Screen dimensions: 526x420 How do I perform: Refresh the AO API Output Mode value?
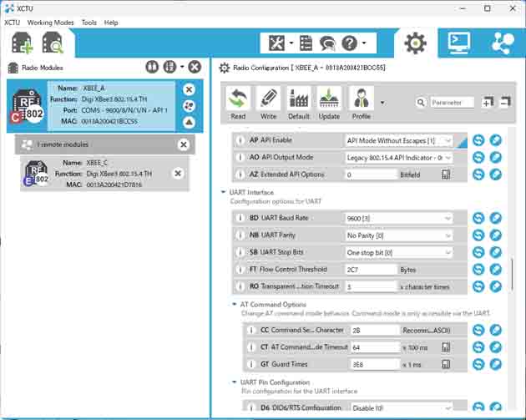pos(478,157)
